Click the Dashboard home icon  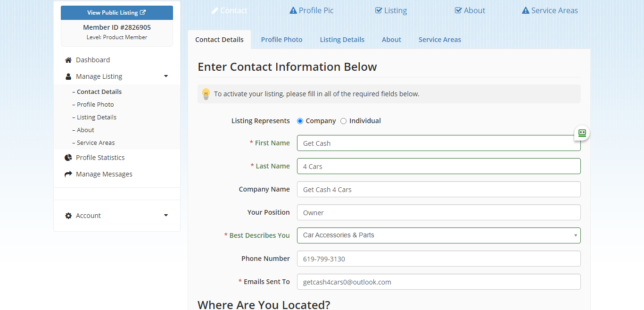tap(68, 60)
